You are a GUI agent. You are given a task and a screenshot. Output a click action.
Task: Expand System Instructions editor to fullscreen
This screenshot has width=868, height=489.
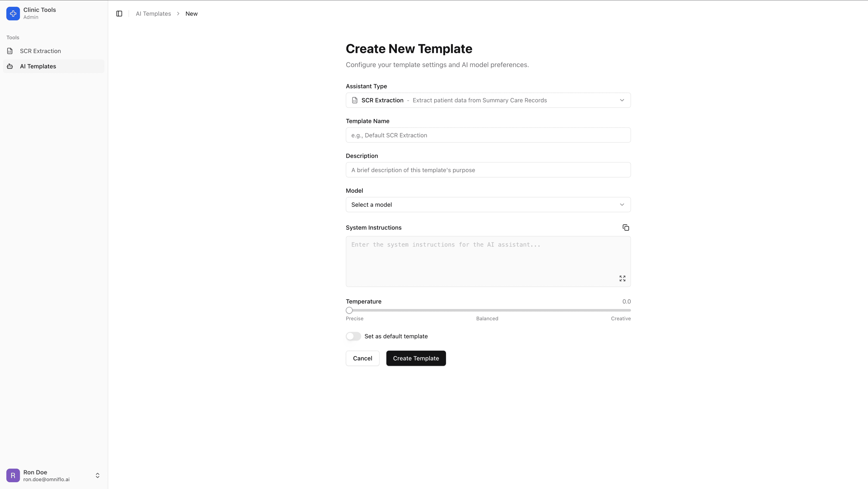(622, 278)
